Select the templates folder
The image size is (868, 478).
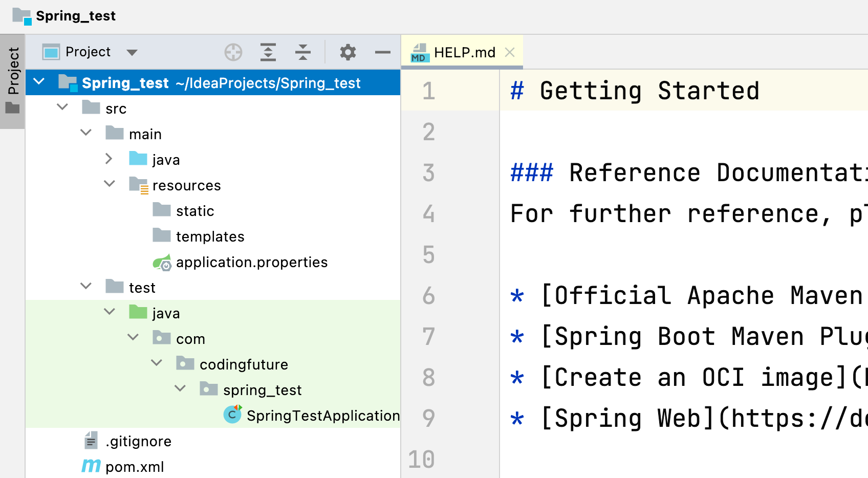(210, 236)
